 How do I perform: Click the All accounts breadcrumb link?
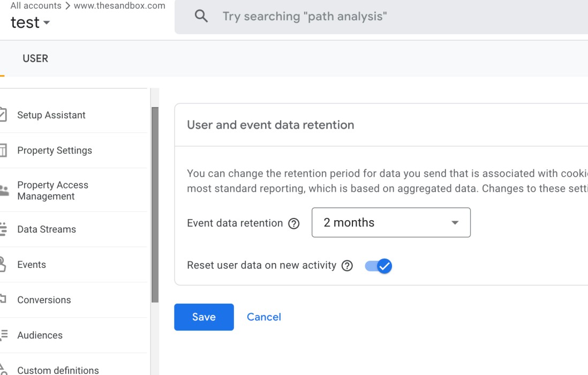click(x=36, y=6)
